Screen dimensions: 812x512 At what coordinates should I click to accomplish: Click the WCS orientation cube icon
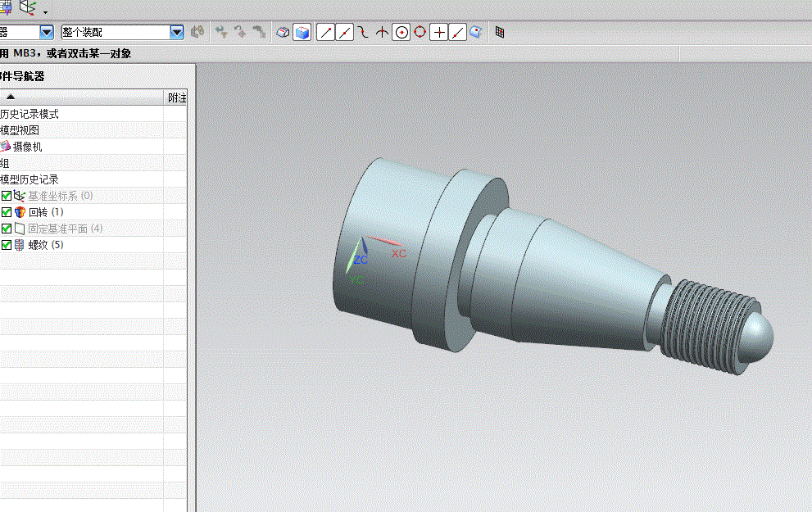point(27,7)
